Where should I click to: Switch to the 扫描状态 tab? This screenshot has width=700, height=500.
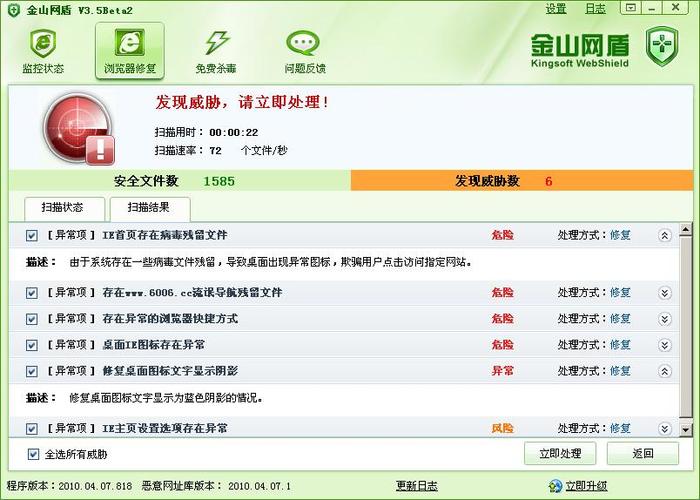(x=64, y=208)
